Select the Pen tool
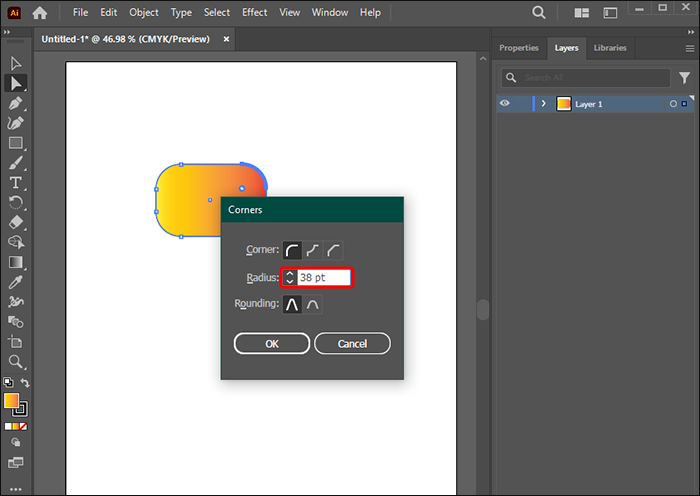 point(16,103)
